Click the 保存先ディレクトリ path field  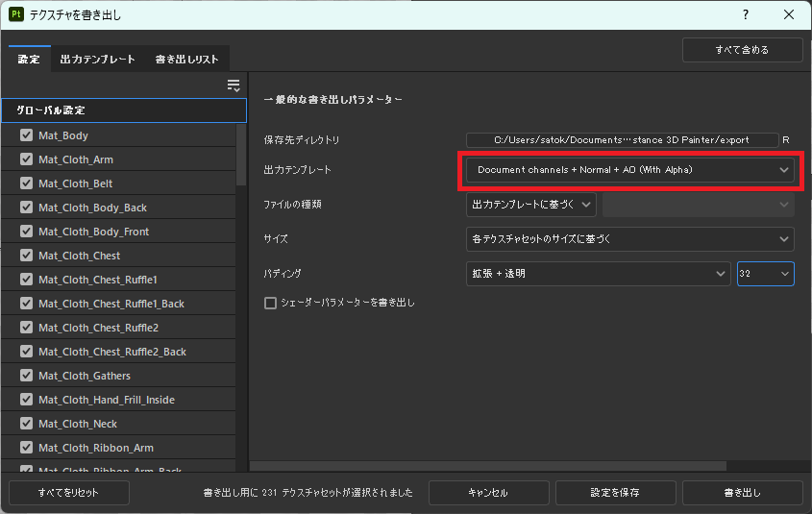pyautogui.click(x=622, y=140)
